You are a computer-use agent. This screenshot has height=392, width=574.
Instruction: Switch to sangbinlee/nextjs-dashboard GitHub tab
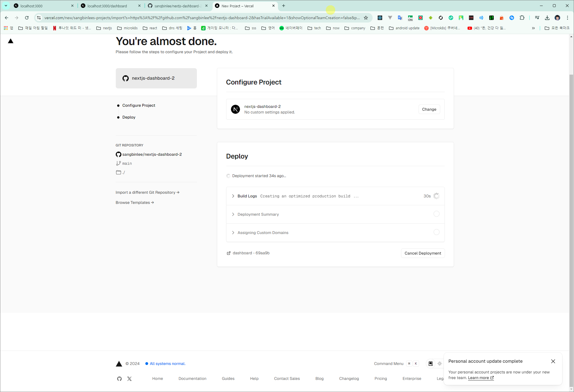(178, 6)
